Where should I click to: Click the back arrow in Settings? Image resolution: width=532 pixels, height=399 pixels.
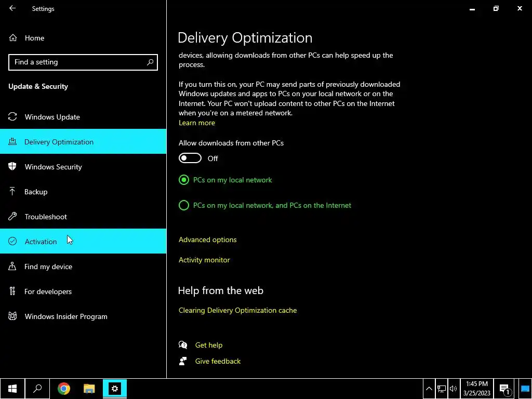tap(12, 8)
